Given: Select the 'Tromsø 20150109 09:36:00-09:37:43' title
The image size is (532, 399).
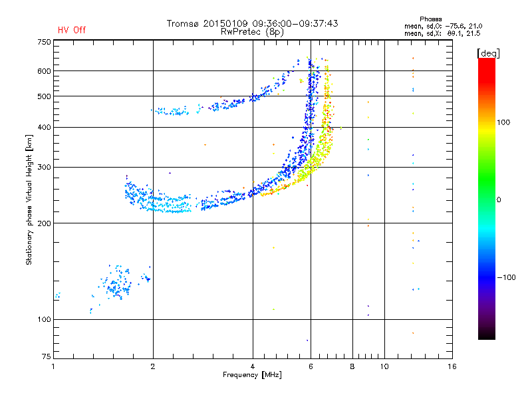Looking at the screenshot, I should point(252,23).
